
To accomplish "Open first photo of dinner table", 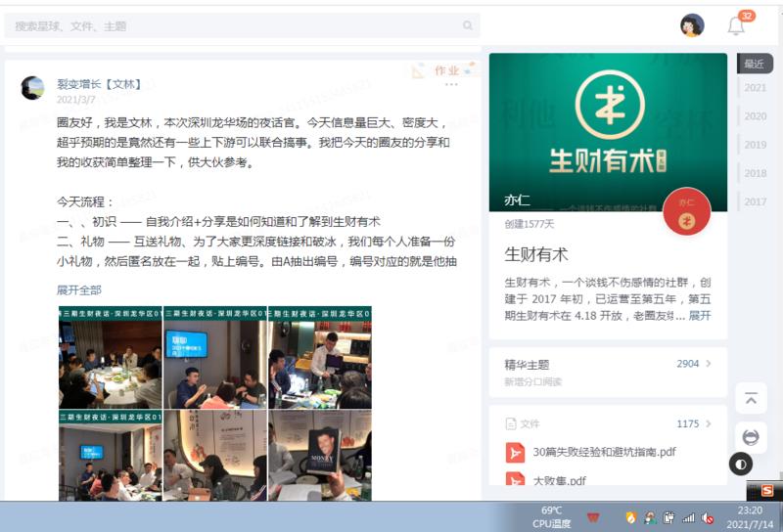I will [111, 357].
